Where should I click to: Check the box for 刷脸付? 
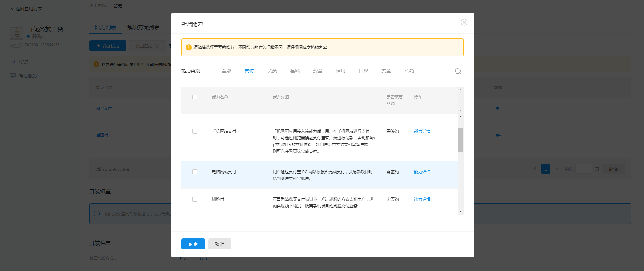(x=195, y=199)
